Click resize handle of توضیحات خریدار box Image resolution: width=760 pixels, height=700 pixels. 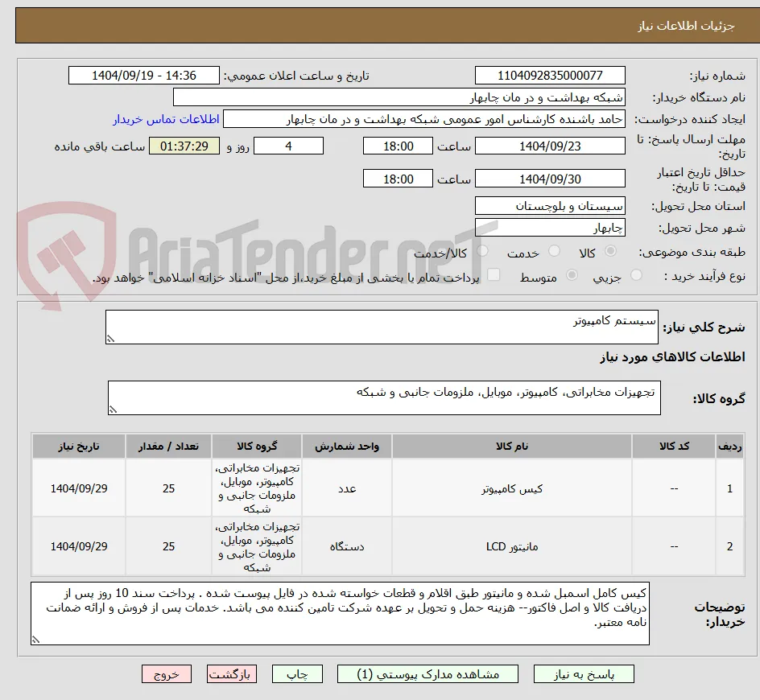coord(35,640)
